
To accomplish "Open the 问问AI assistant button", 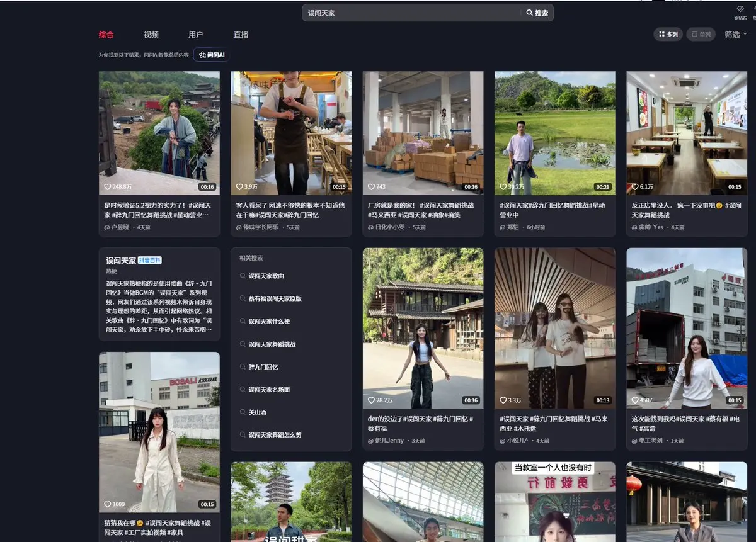I will coord(212,55).
